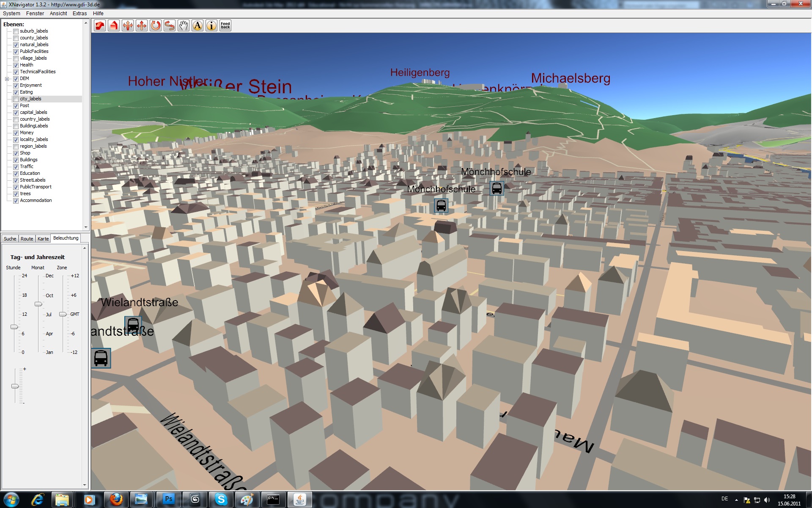
Task: Click the layer list scroll-down arrow
Action: pos(85,227)
